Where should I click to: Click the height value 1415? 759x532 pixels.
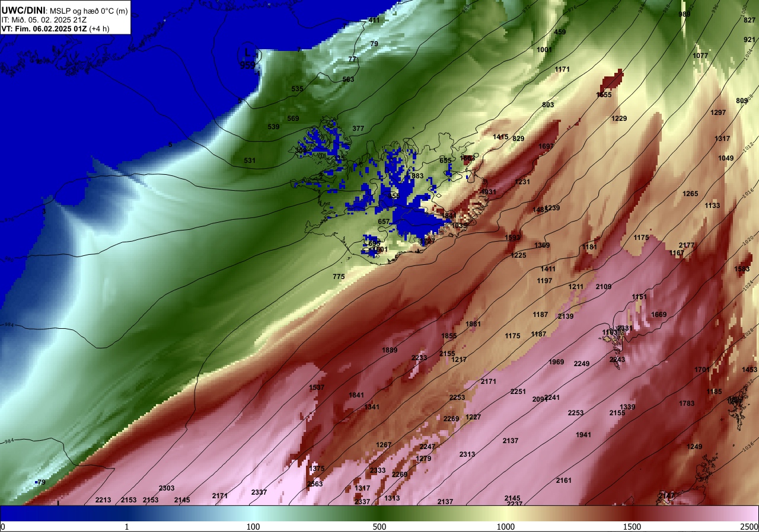click(x=500, y=137)
